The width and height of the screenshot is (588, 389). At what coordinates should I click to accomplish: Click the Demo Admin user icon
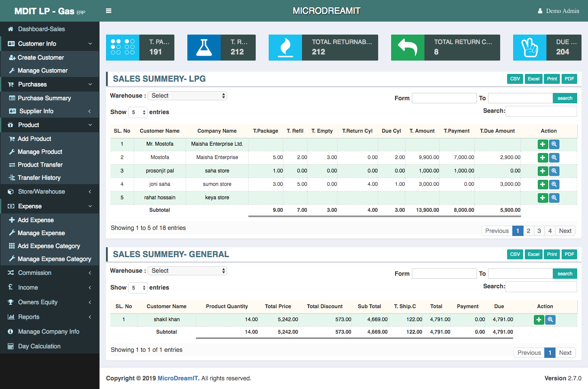click(x=540, y=11)
